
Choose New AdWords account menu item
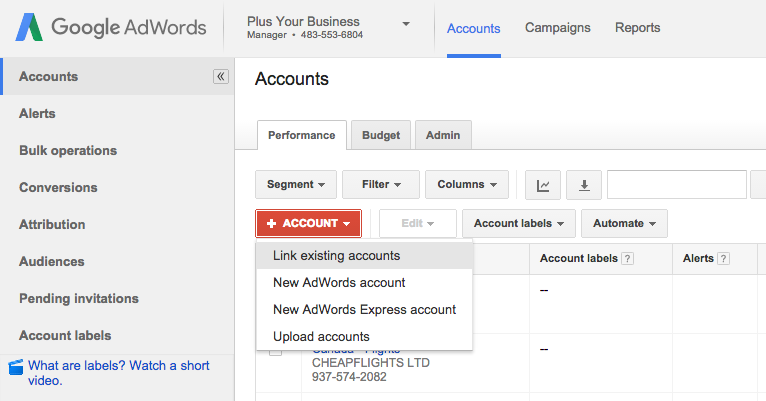364,283
